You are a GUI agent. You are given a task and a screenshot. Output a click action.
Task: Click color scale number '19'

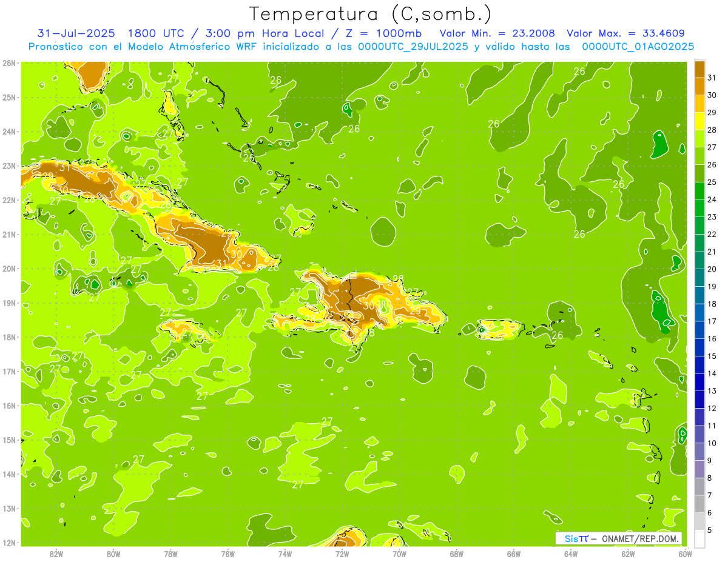pyautogui.click(x=713, y=286)
